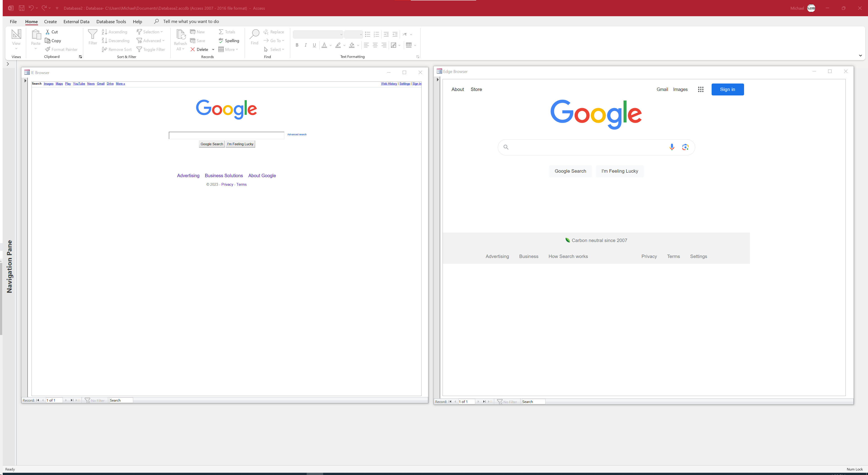The height and width of the screenshot is (475, 868).
Task: Open Google apps grid in Edge Browser
Action: coord(701,90)
